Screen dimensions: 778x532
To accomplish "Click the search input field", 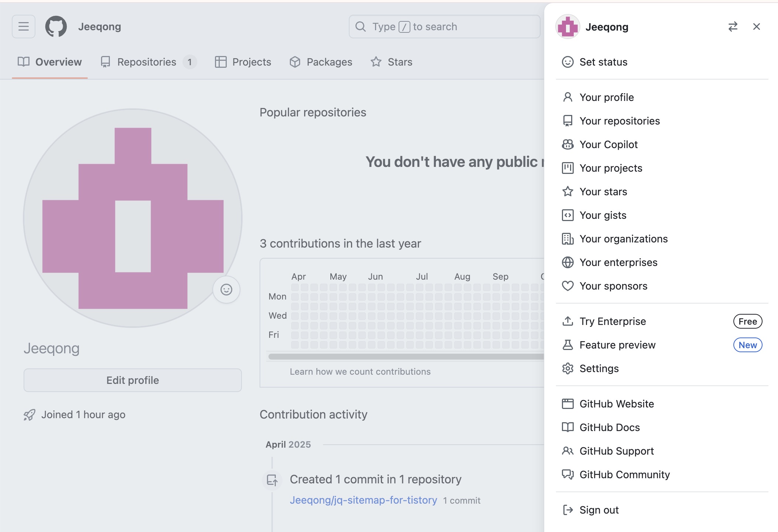I will pyautogui.click(x=444, y=27).
